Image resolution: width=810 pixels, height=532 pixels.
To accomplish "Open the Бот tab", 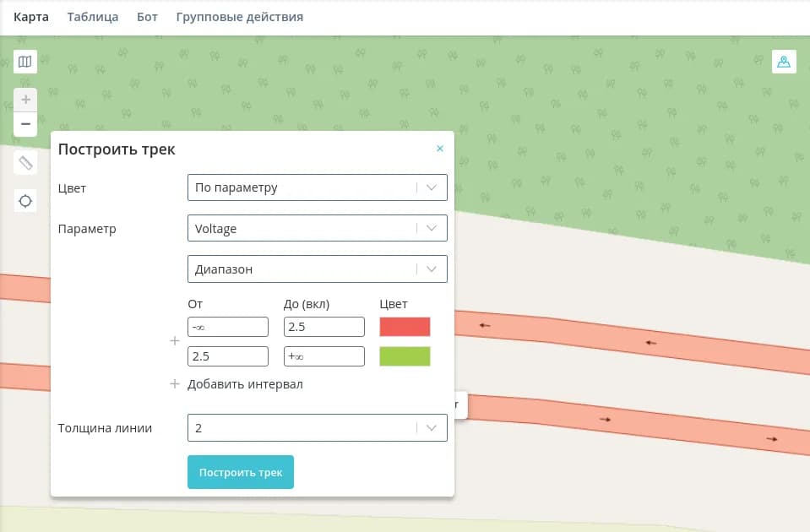I will click(147, 17).
